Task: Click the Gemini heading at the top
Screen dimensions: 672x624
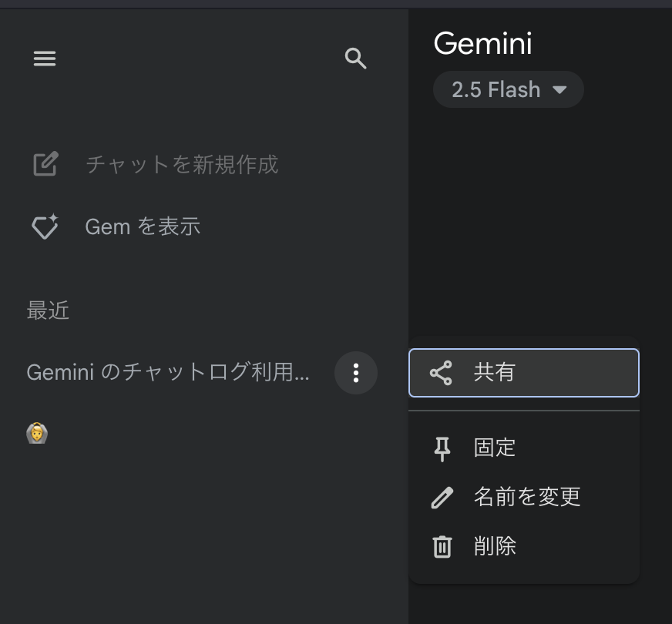Action: 483,44
